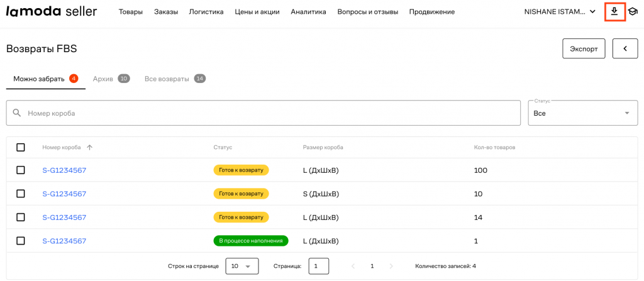Screen dimensions: 644x281
Task: Open the graduation cap training icon
Action: pos(633,12)
